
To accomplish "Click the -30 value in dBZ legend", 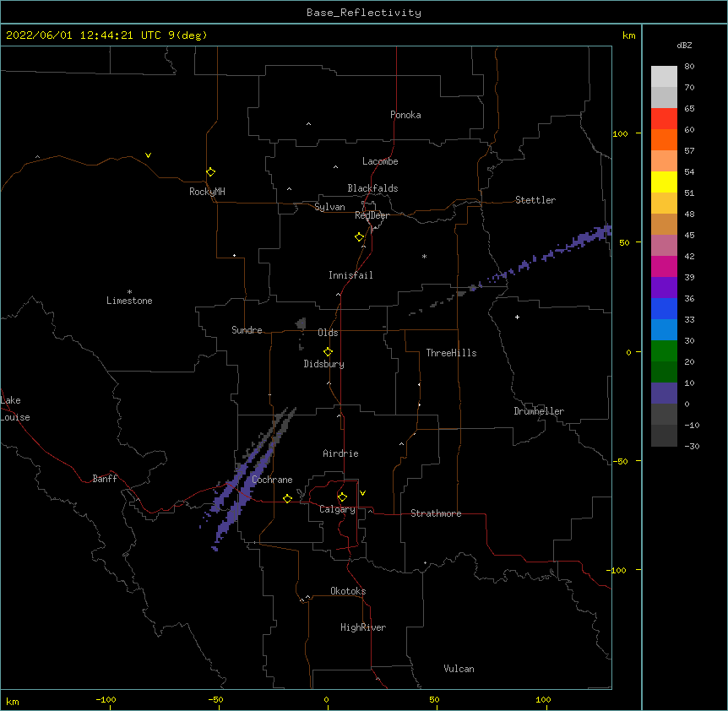I will tap(692, 446).
